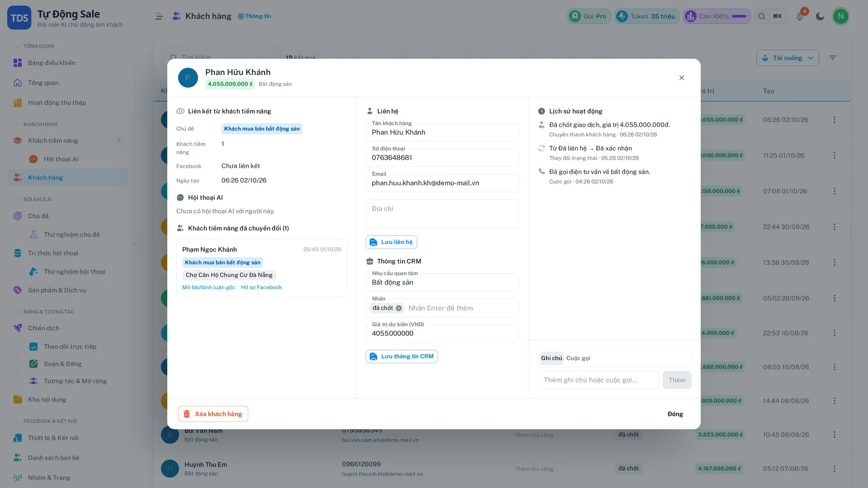Focus the Thêm ghi chú hoặc cuộc gọi field
The height and width of the screenshot is (488, 868).
tap(598, 380)
